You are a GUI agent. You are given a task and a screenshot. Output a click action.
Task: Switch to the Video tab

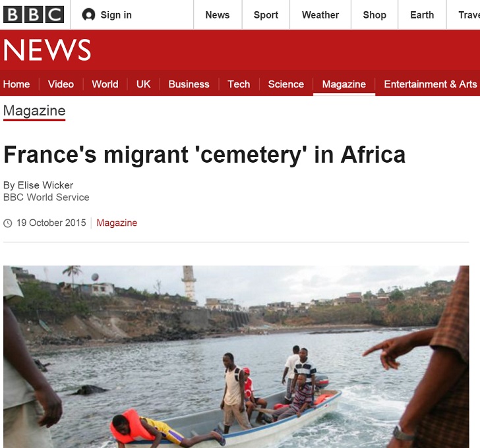tap(61, 84)
